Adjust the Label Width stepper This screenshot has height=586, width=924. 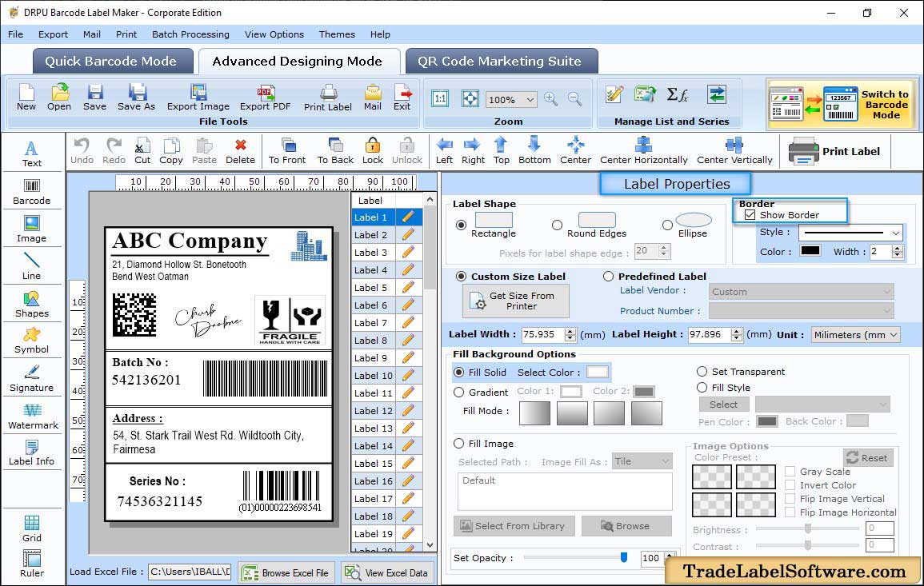pyautogui.click(x=570, y=334)
